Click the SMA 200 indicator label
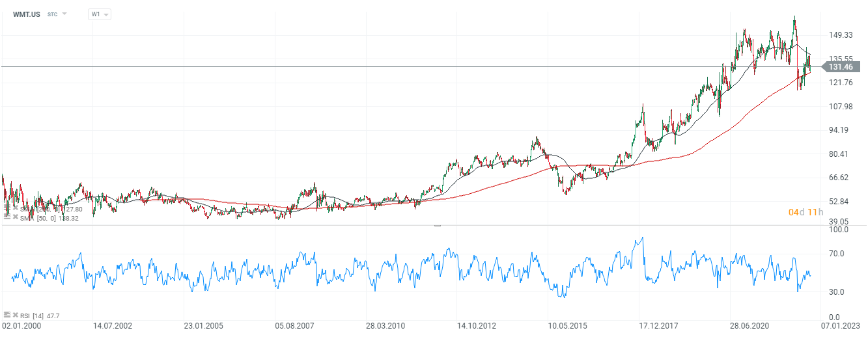The image size is (868, 337). 46,209
